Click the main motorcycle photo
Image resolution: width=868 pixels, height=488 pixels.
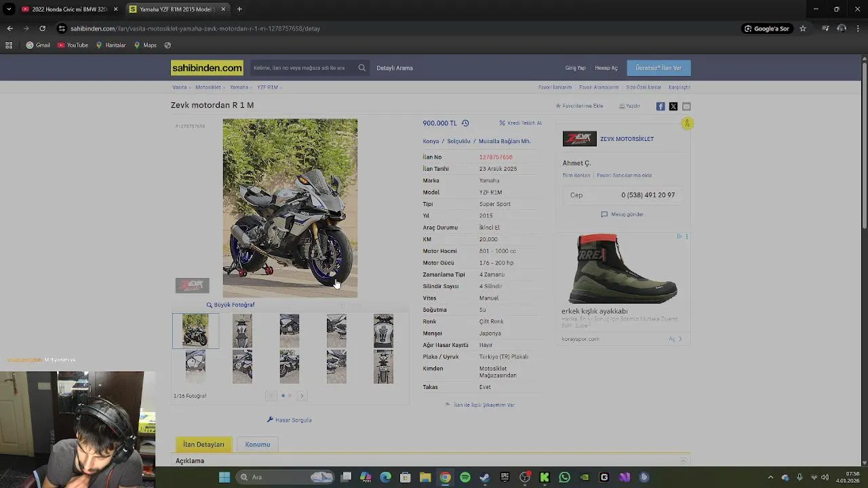coord(290,208)
